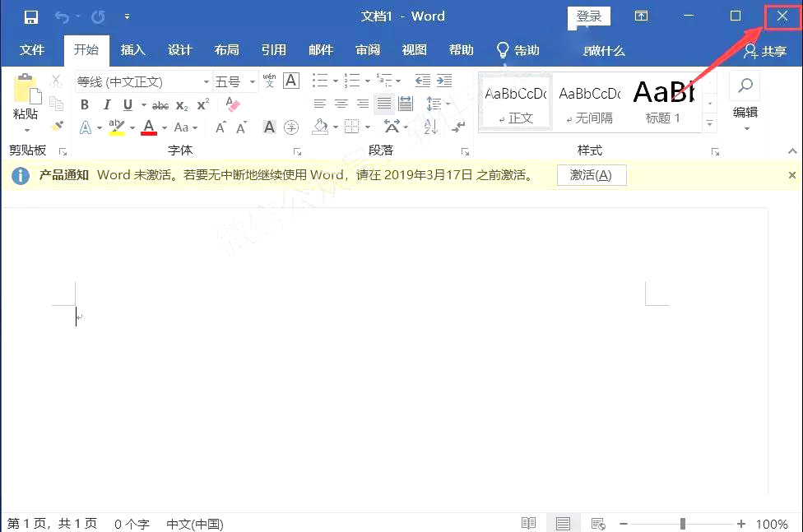Switch to the 插入 tab
This screenshot has height=532, width=803.
133,50
